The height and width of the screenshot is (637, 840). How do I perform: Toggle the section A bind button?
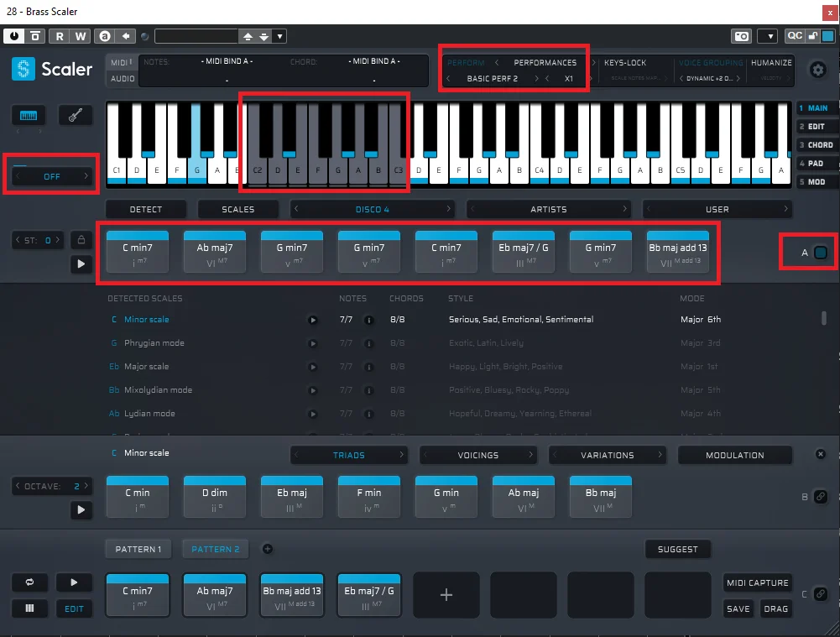click(x=820, y=253)
